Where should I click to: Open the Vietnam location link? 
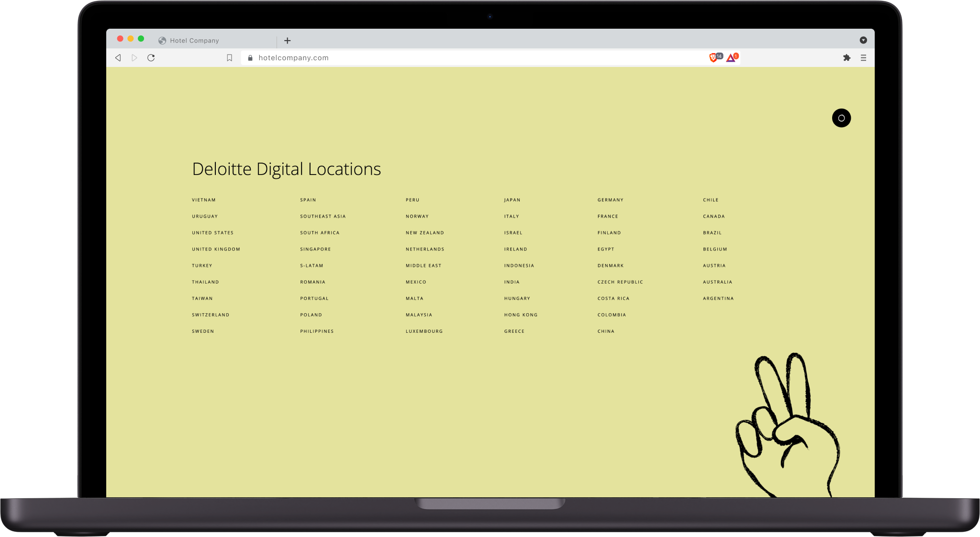coord(204,200)
